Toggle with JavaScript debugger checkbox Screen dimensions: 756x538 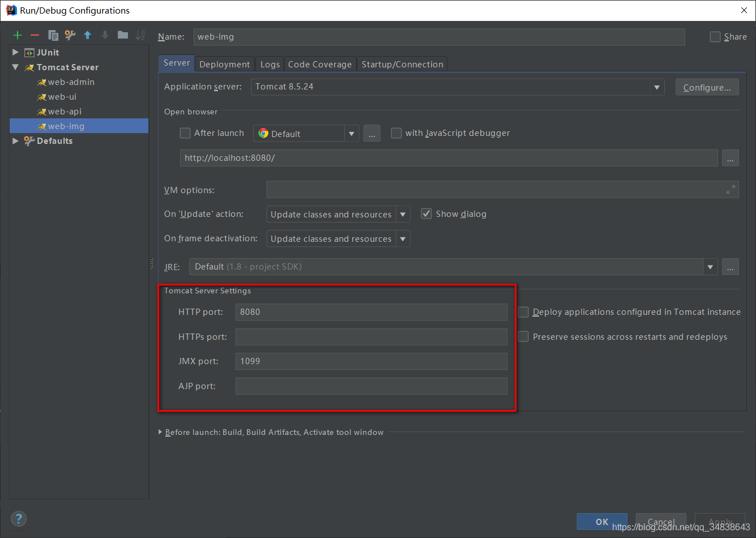click(396, 133)
